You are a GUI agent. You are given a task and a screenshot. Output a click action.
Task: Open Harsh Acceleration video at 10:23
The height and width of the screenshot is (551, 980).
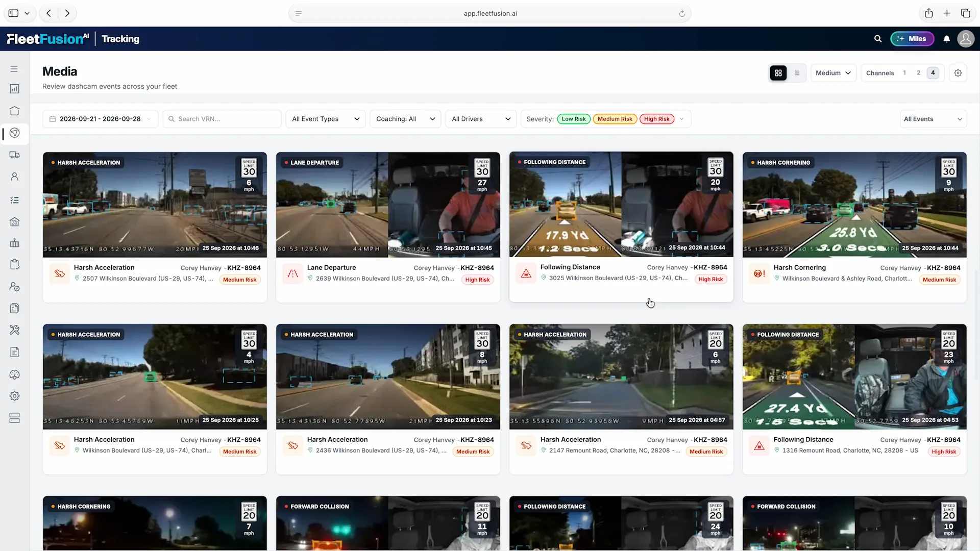coord(388,377)
